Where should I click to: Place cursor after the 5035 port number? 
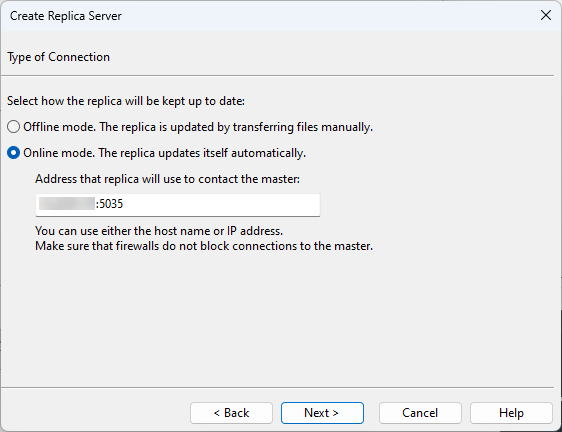pos(124,204)
